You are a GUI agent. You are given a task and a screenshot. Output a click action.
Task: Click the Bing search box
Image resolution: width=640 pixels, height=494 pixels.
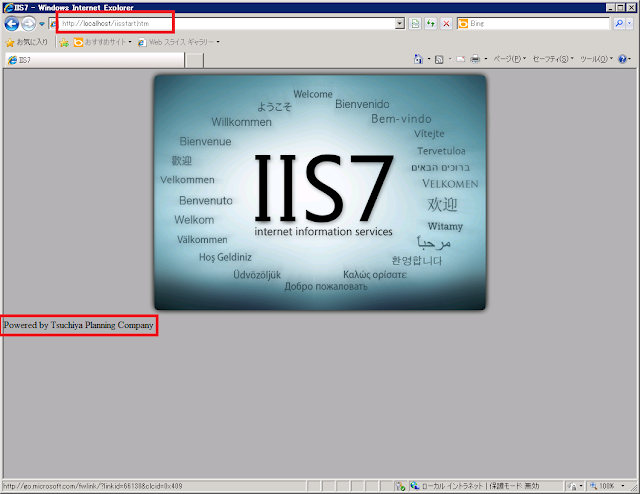pyautogui.click(x=533, y=24)
